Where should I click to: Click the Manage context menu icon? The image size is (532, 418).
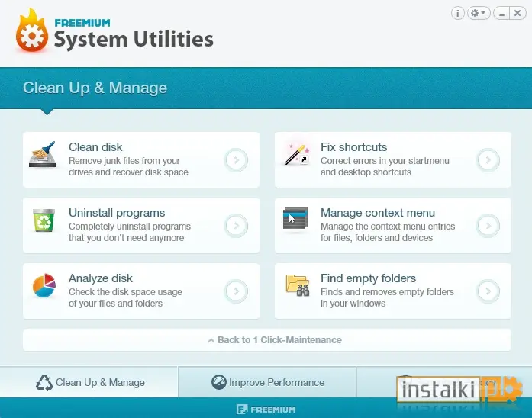pyautogui.click(x=295, y=218)
